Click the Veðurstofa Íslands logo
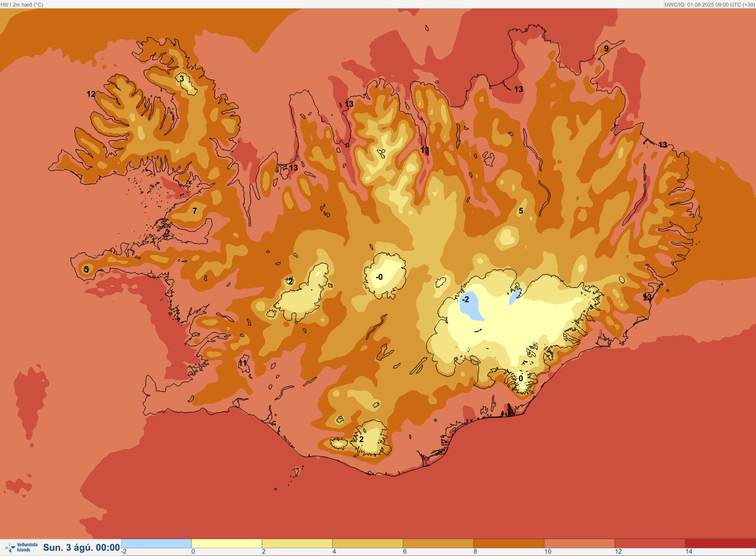Viewport: 756px width, 556px height. coord(20,547)
